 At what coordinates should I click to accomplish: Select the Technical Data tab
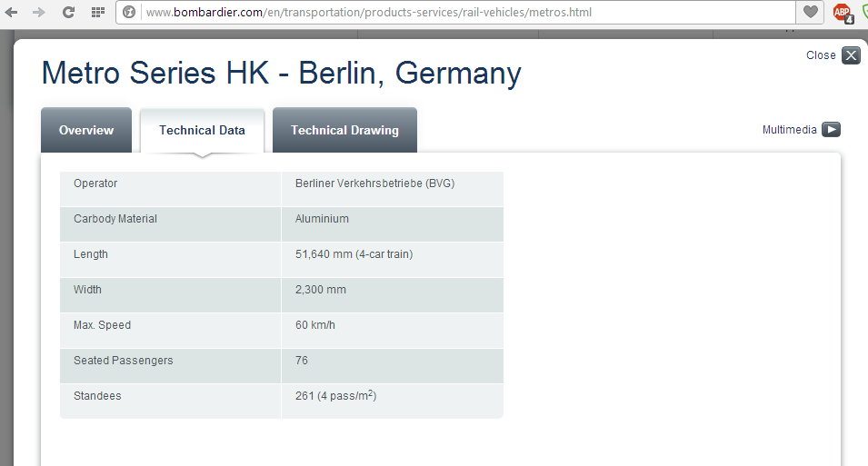[x=202, y=130]
